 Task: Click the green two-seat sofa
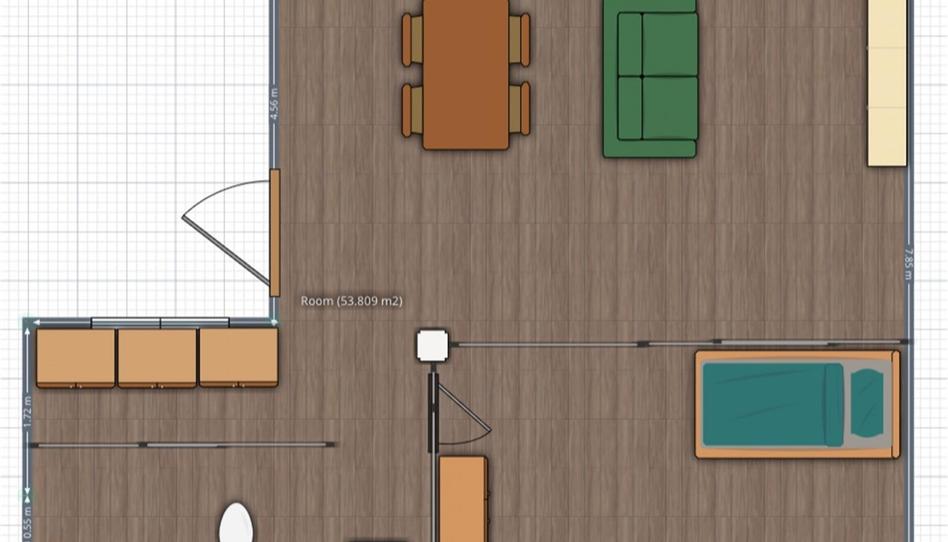650,80
